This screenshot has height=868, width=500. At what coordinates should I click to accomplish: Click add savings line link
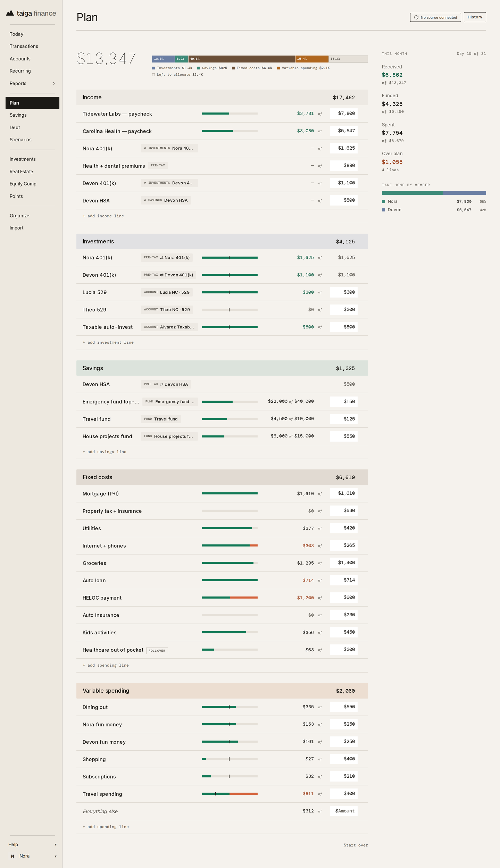105,452
